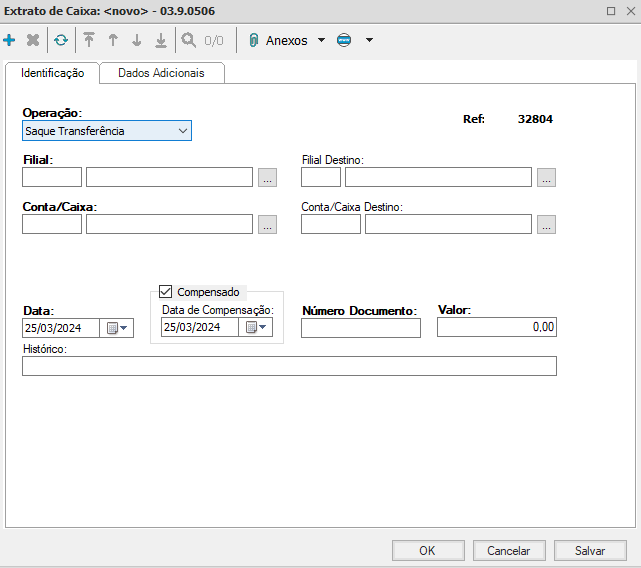Uncheck the Compensado checkbox
The height and width of the screenshot is (568, 641).
click(x=167, y=292)
